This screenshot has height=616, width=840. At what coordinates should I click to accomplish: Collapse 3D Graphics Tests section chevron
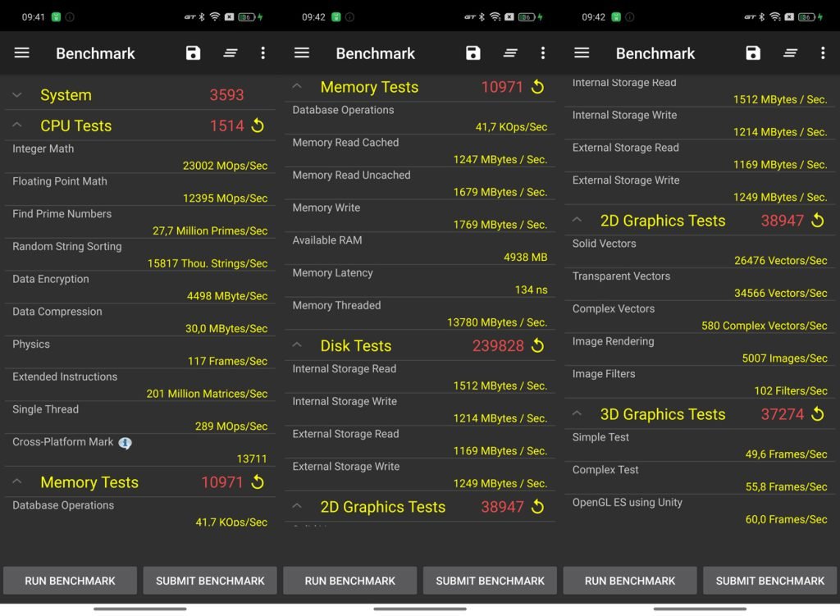[577, 413]
